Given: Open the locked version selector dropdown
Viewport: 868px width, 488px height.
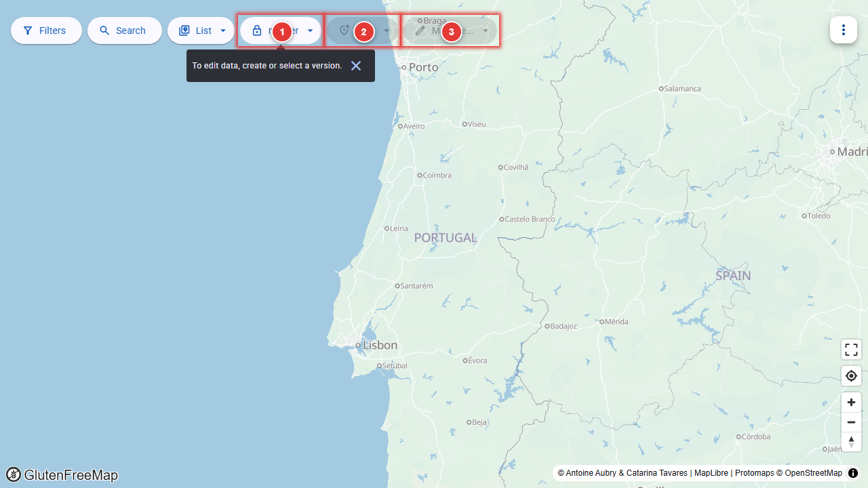Looking at the screenshot, I should point(280,30).
